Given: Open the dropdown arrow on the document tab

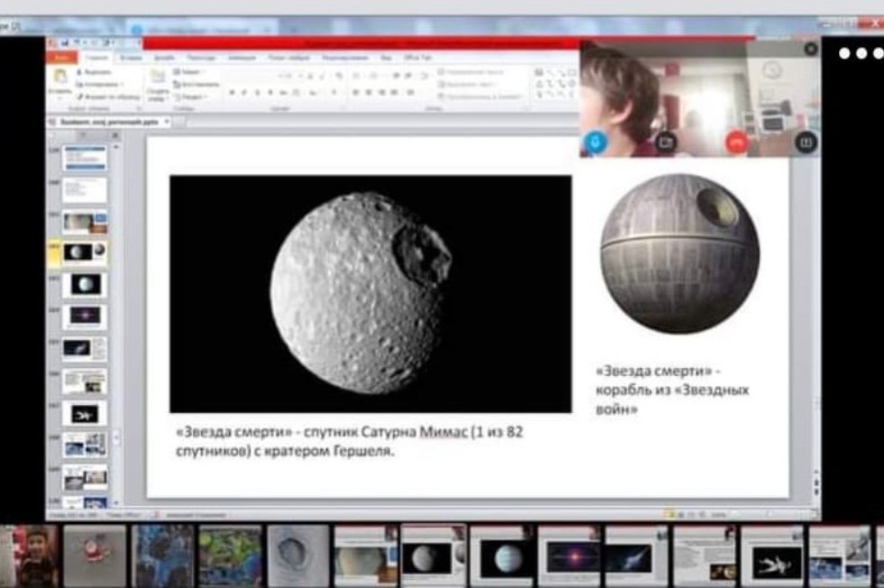Looking at the screenshot, I should click(x=166, y=121).
